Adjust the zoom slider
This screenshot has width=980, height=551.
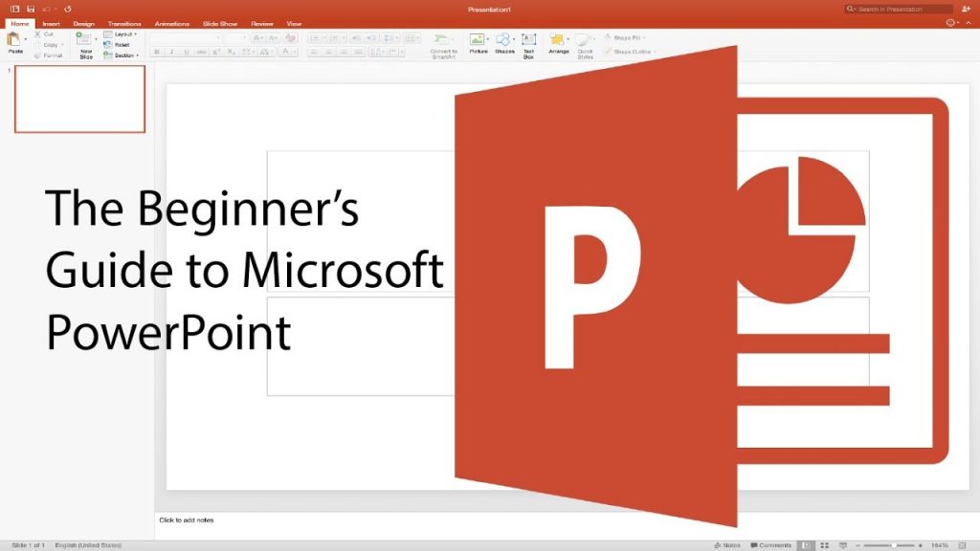pyautogui.click(x=895, y=543)
